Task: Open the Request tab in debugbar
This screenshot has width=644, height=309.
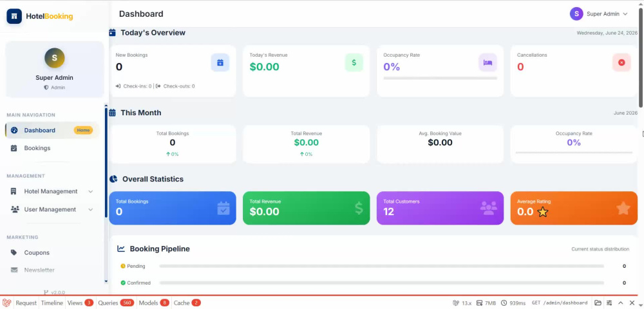Action: pyautogui.click(x=26, y=303)
